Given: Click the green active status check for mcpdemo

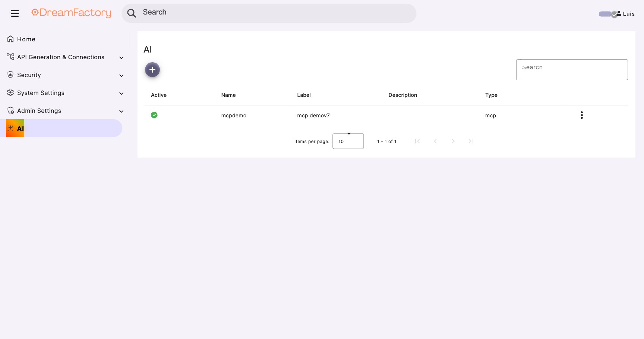Looking at the screenshot, I should click(x=154, y=115).
